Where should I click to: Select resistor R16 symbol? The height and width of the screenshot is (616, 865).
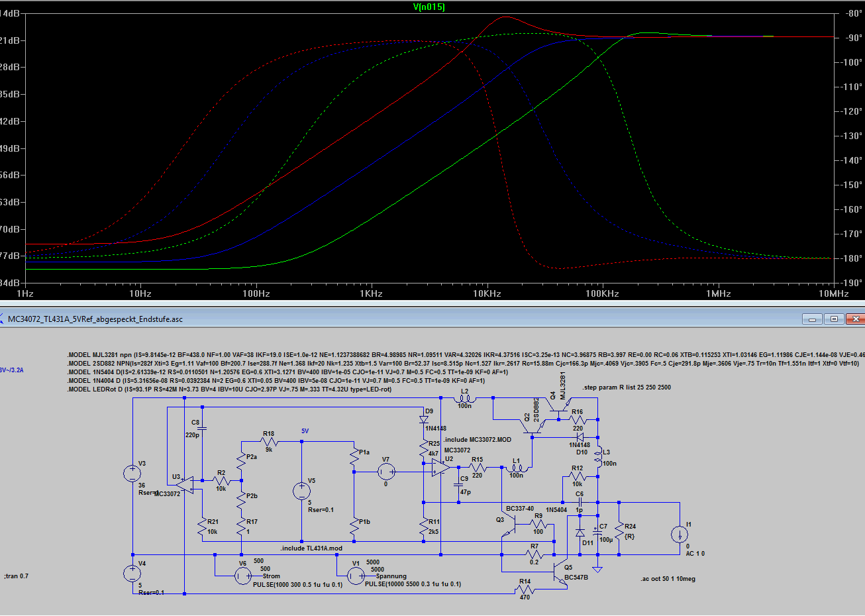578,420
